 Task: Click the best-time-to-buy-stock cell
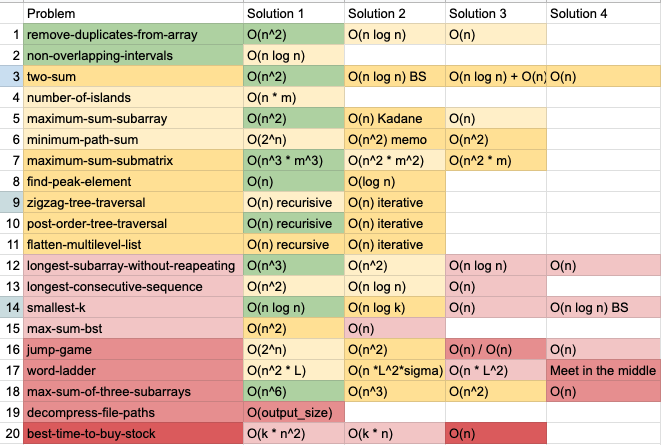(133, 434)
